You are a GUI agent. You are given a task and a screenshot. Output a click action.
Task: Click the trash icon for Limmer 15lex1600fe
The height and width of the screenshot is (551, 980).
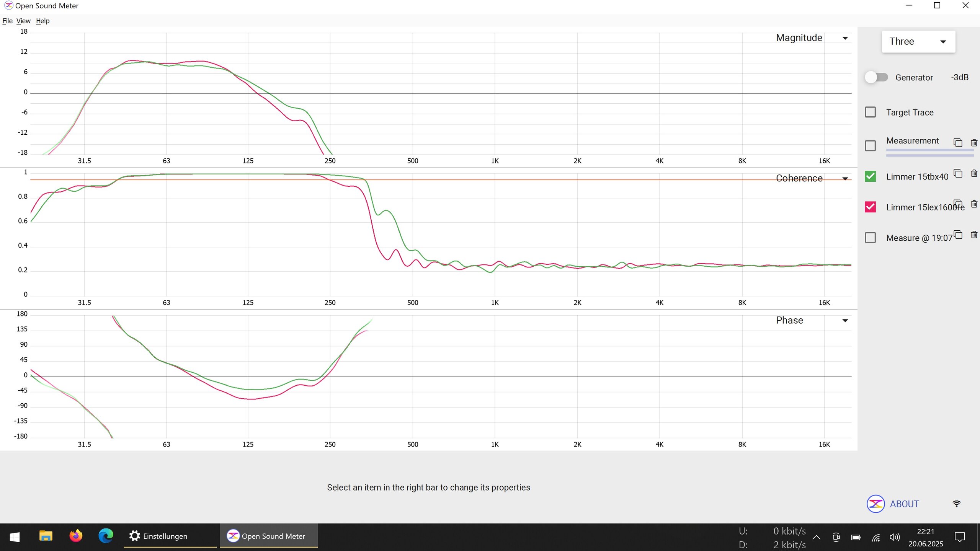(974, 204)
